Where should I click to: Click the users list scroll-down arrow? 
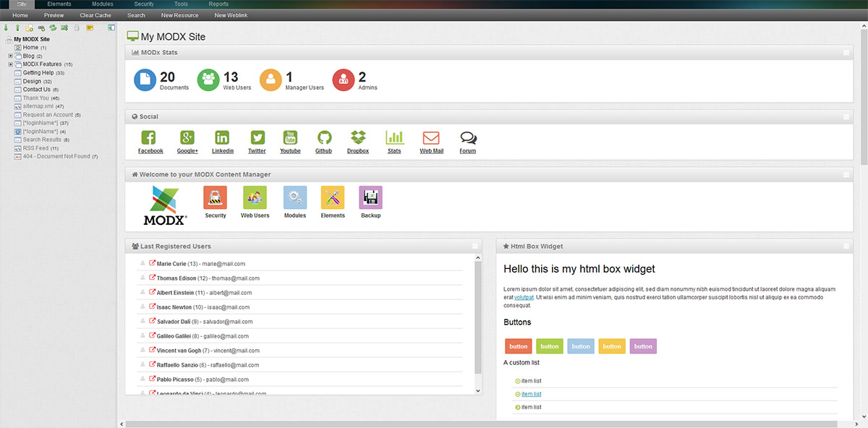[x=477, y=390]
